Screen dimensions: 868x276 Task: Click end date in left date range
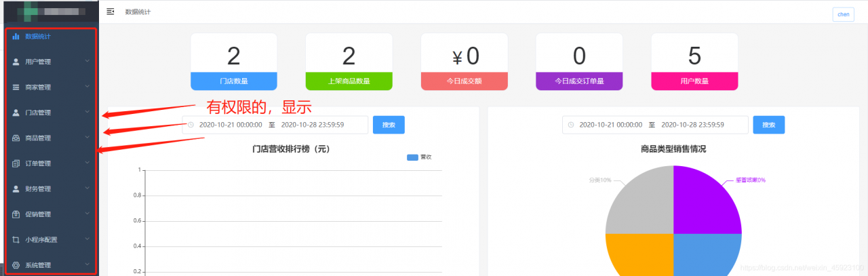[312, 125]
